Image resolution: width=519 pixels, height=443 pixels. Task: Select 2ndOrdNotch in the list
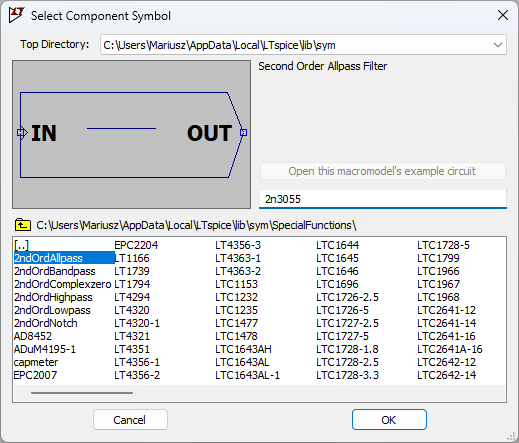(x=46, y=323)
